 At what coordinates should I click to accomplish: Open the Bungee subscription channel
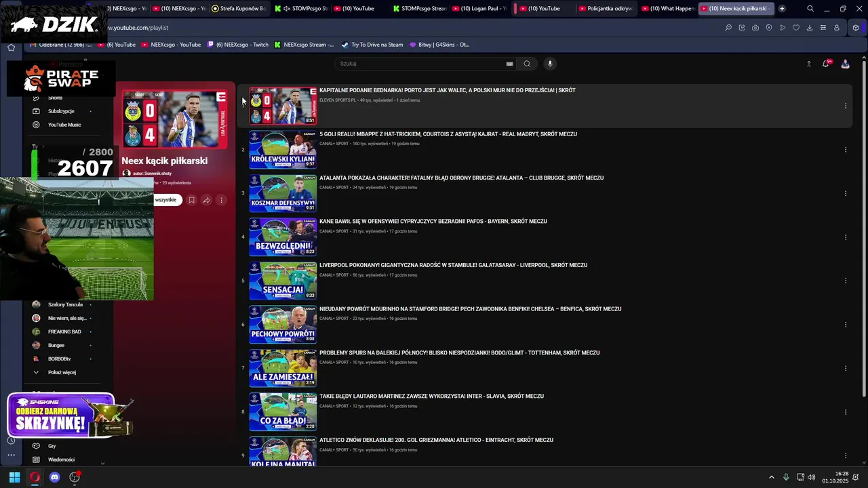[x=61, y=345]
